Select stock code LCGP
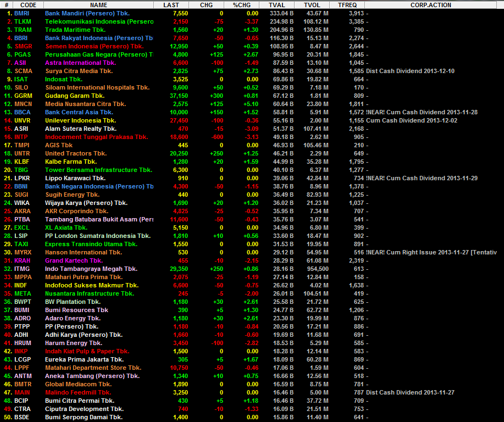The image size is (504, 422). point(23,360)
